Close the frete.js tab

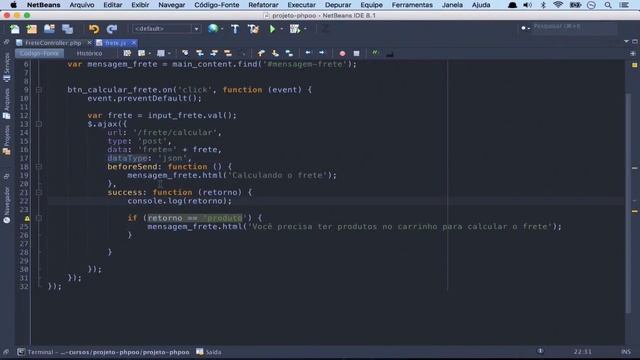(133, 42)
